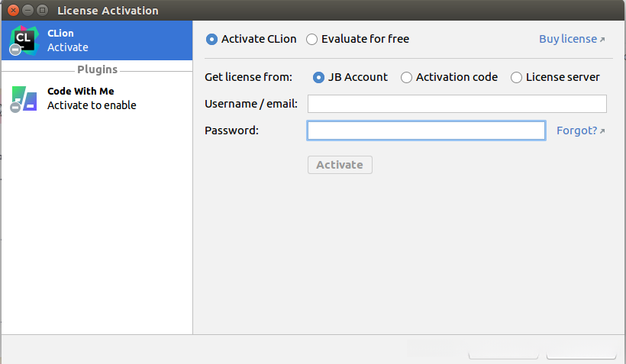Choose Evaluate for free option
The height and width of the screenshot is (364, 626).
coord(312,39)
